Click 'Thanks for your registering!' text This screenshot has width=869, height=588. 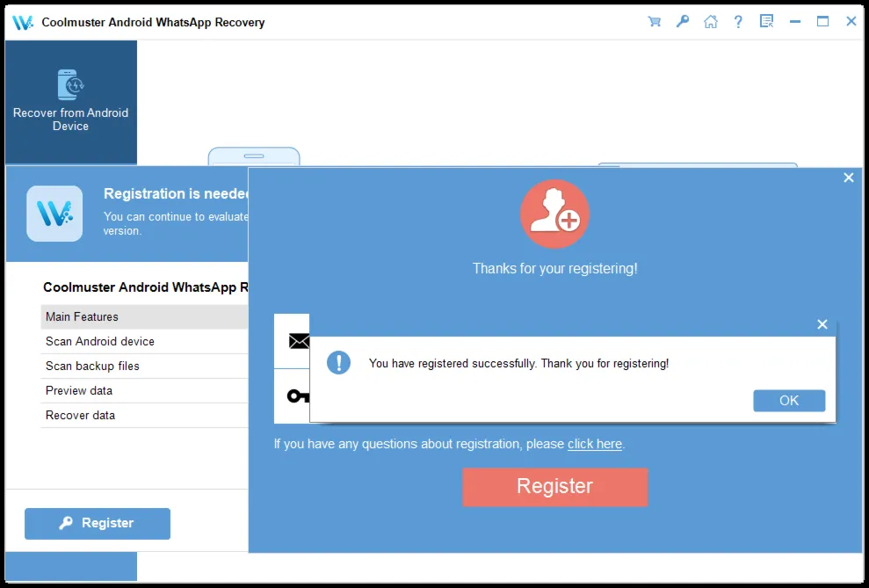(x=554, y=269)
